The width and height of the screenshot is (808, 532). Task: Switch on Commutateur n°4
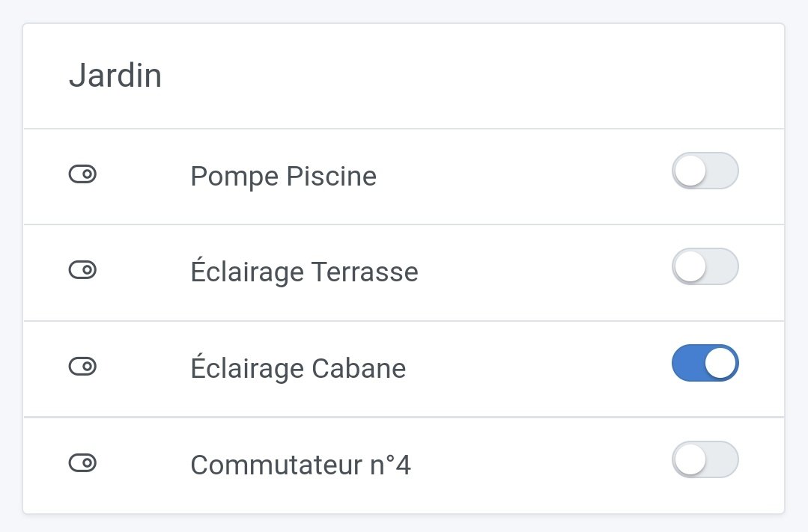coord(705,459)
